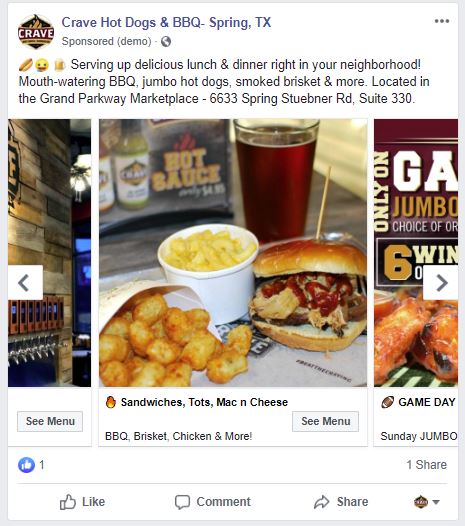Click See Menu under Sandwiches card
The height and width of the screenshot is (526, 465).
(325, 421)
